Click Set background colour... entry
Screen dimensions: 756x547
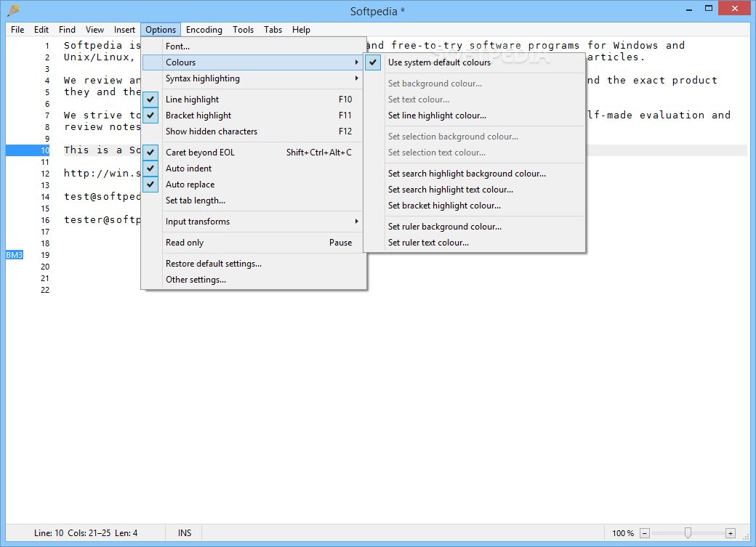pyautogui.click(x=475, y=84)
